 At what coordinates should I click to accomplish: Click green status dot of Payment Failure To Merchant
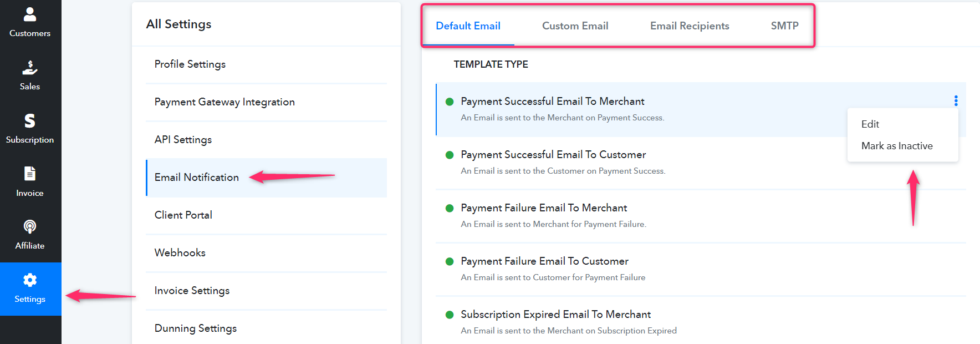coord(450,208)
